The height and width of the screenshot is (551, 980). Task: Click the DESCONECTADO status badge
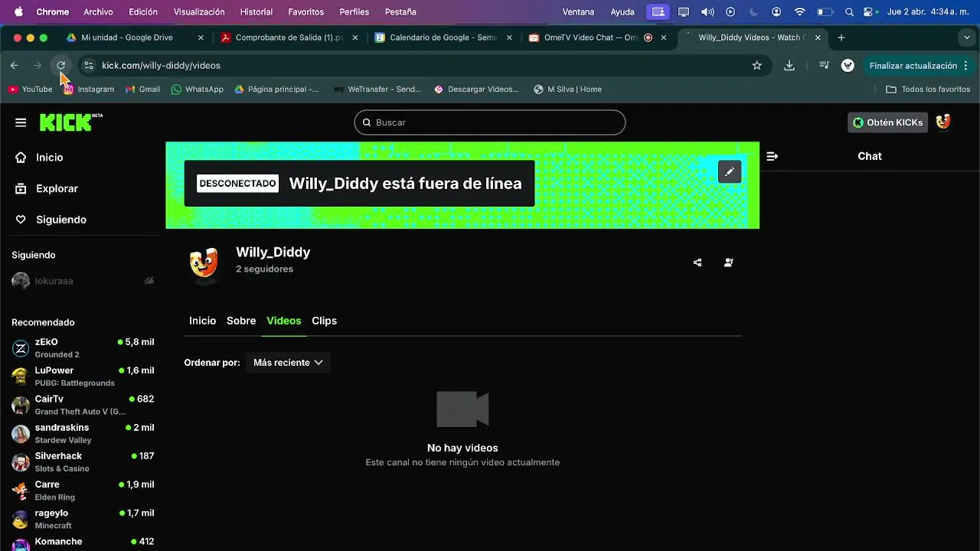tap(237, 184)
